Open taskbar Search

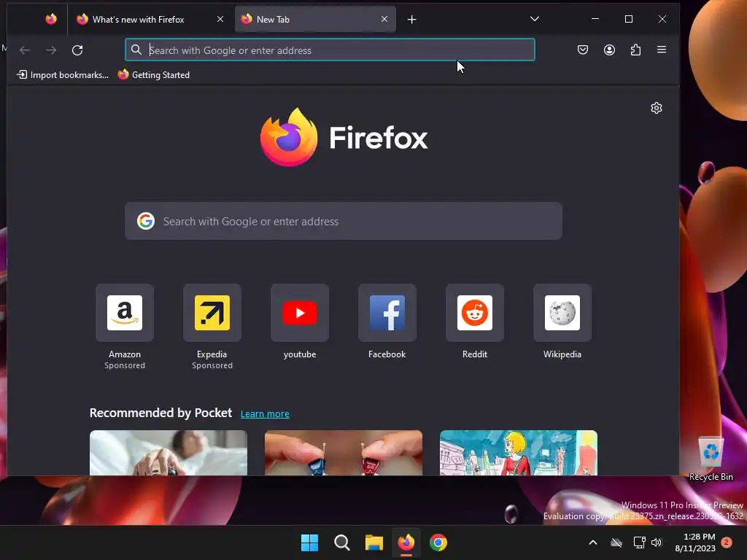tap(341, 542)
